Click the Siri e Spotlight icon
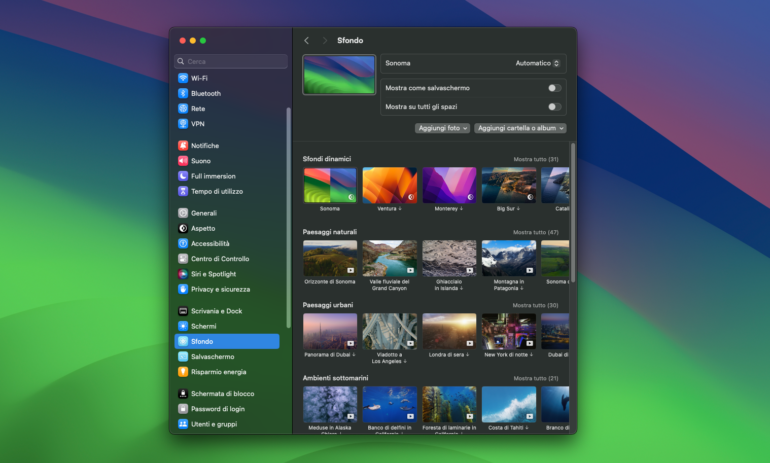 [x=183, y=274]
